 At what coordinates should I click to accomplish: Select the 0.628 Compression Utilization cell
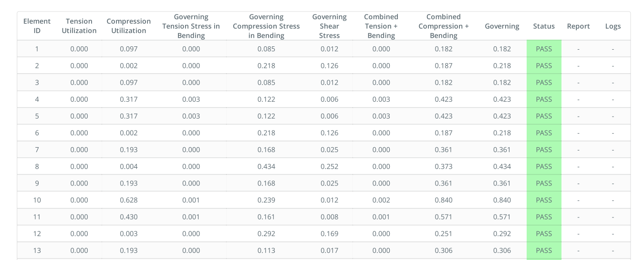tap(128, 200)
